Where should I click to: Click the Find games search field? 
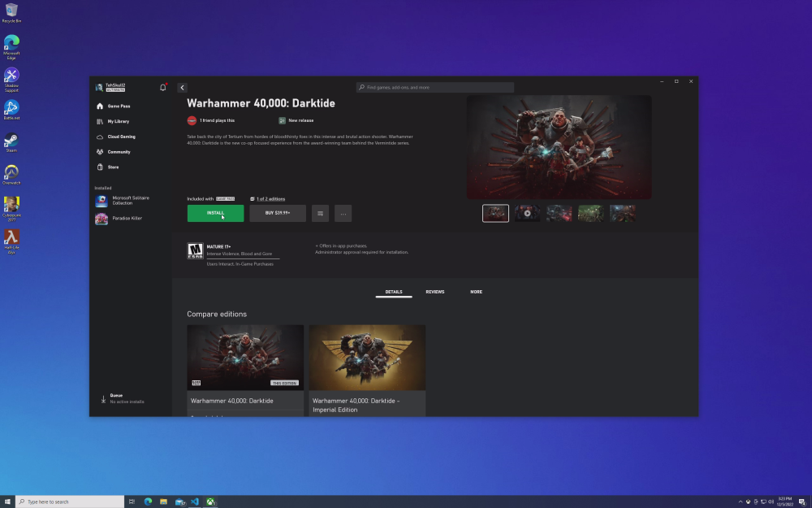click(435, 87)
